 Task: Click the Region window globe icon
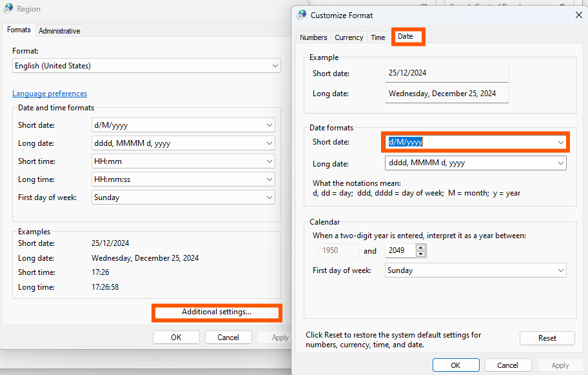(8, 8)
